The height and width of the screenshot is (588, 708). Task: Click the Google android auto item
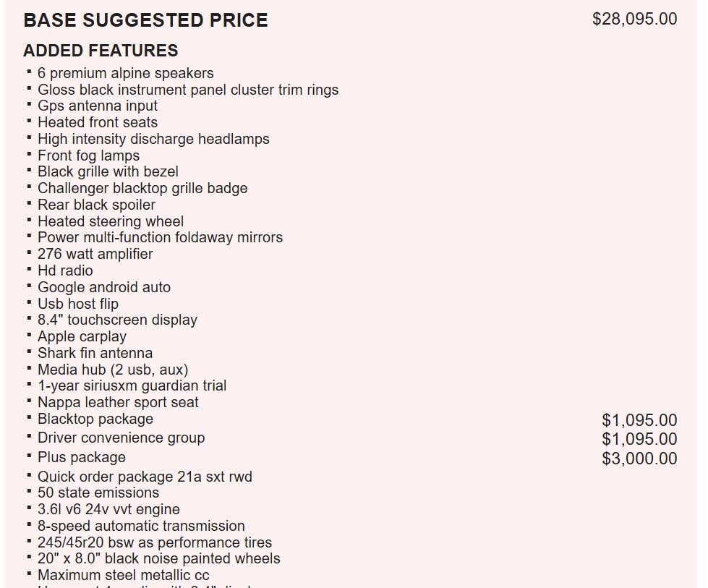[x=104, y=287]
